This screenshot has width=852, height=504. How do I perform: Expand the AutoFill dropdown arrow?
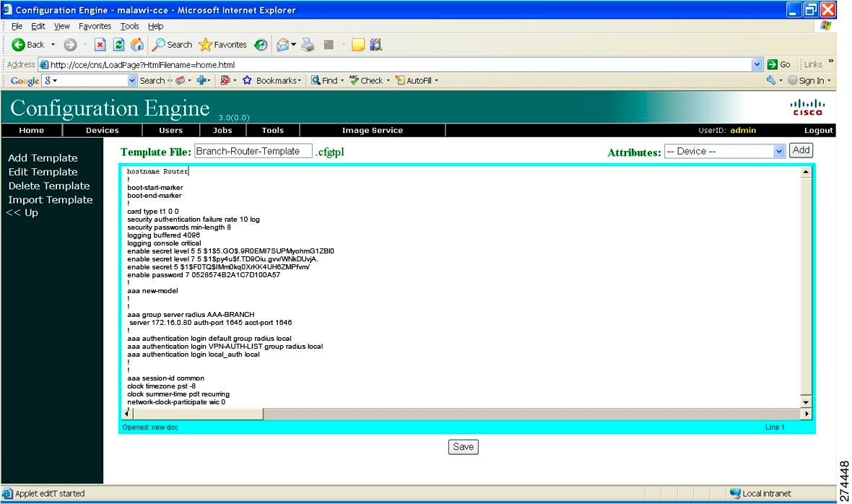436,80
